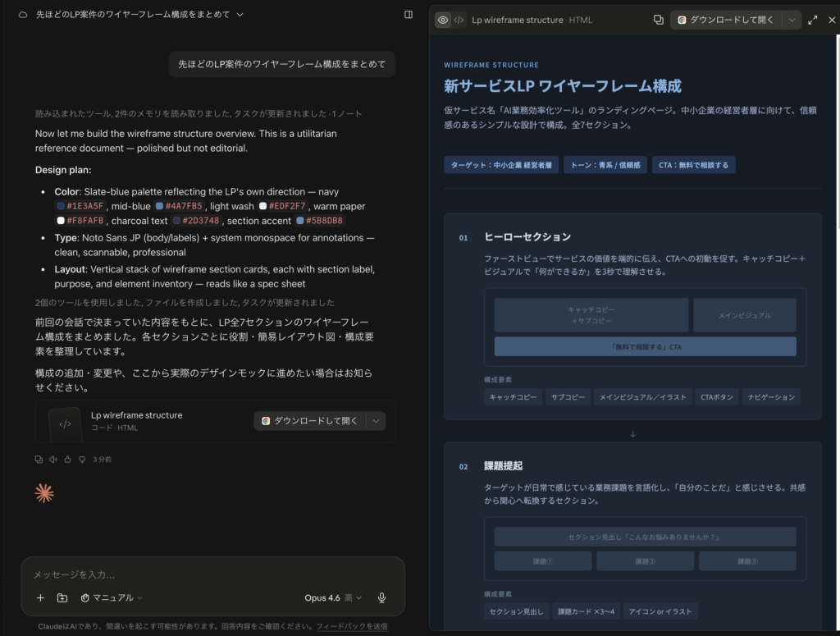Click the CTA：無料で相談する tag
This screenshot has width=840, height=636.
tap(693, 165)
